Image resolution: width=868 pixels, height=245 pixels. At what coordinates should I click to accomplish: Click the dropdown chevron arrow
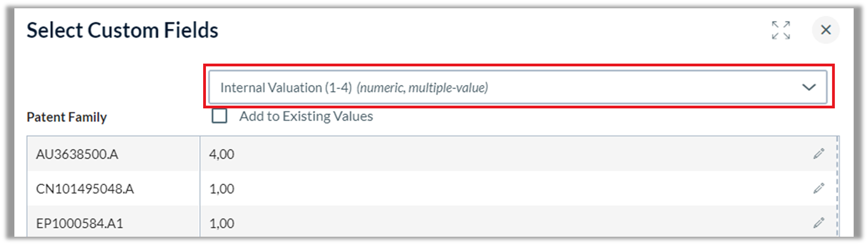809,87
